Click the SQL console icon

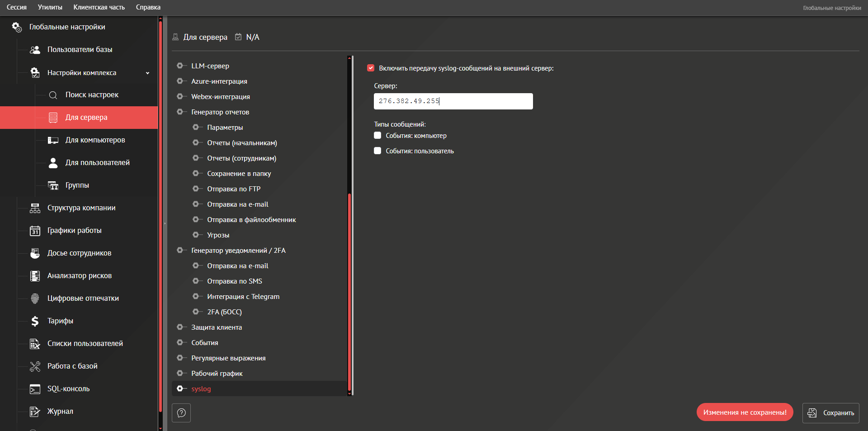(35, 389)
